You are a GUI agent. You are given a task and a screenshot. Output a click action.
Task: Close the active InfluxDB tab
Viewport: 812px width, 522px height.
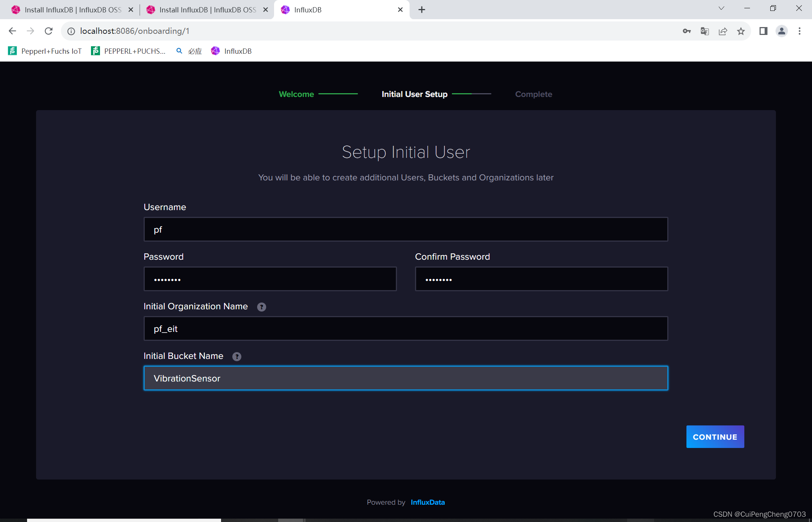(400, 10)
